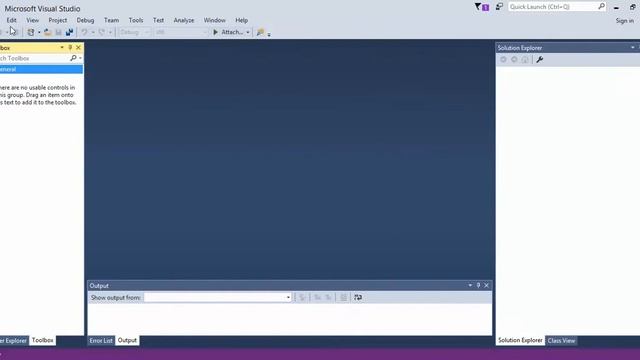Open the Toolbox search options dropdown

point(80,58)
